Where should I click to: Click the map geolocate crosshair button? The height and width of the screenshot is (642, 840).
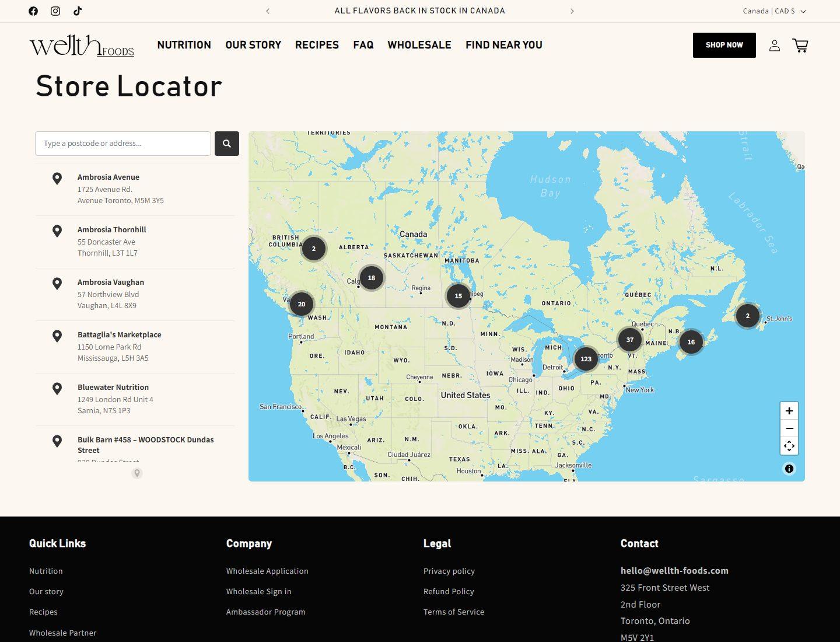click(x=789, y=446)
